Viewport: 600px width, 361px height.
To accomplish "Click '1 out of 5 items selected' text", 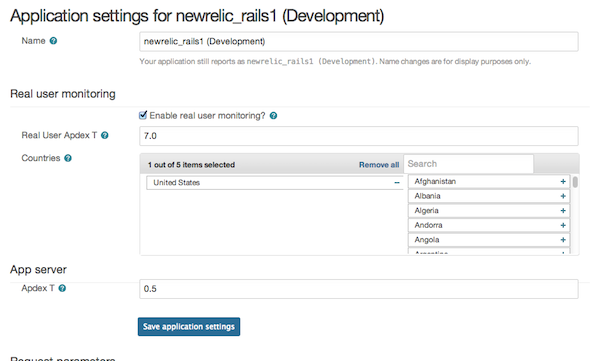I will pyautogui.click(x=191, y=165).
